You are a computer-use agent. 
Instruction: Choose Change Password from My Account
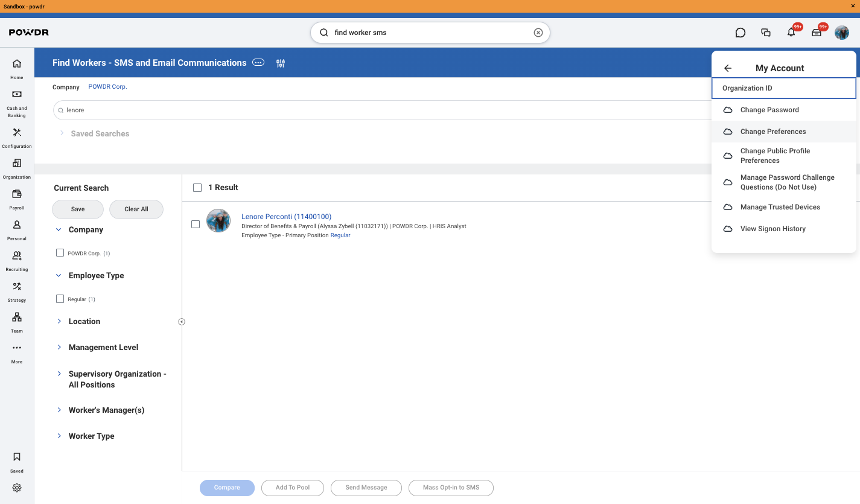coord(784,110)
